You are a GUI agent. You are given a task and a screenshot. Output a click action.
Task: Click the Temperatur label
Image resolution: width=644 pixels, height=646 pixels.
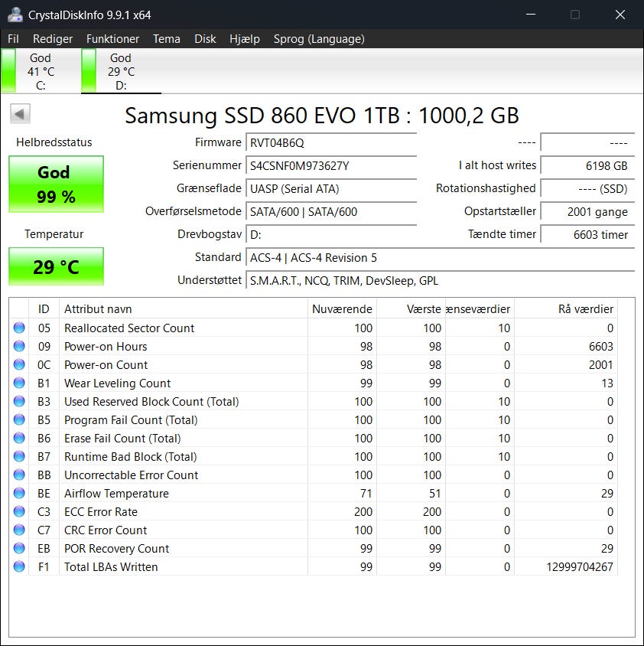pyautogui.click(x=54, y=234)
